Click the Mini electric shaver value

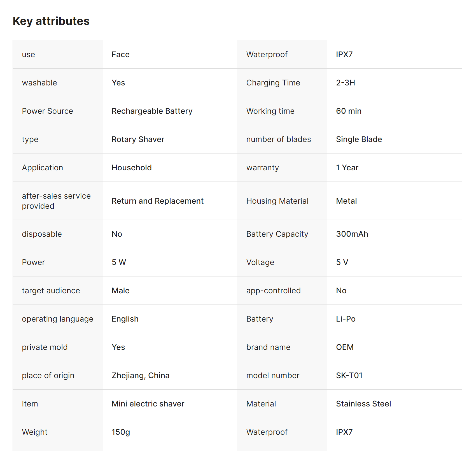(x=148, y=404)
